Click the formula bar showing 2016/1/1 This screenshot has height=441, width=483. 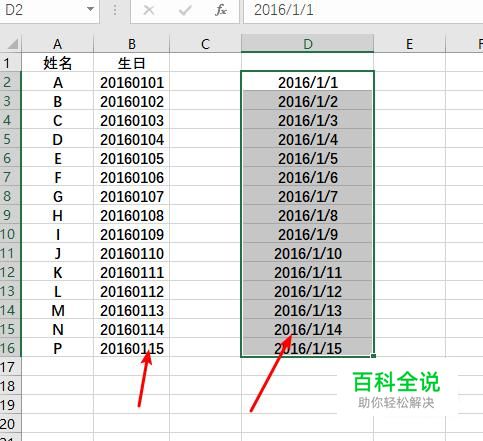(363, 10)
